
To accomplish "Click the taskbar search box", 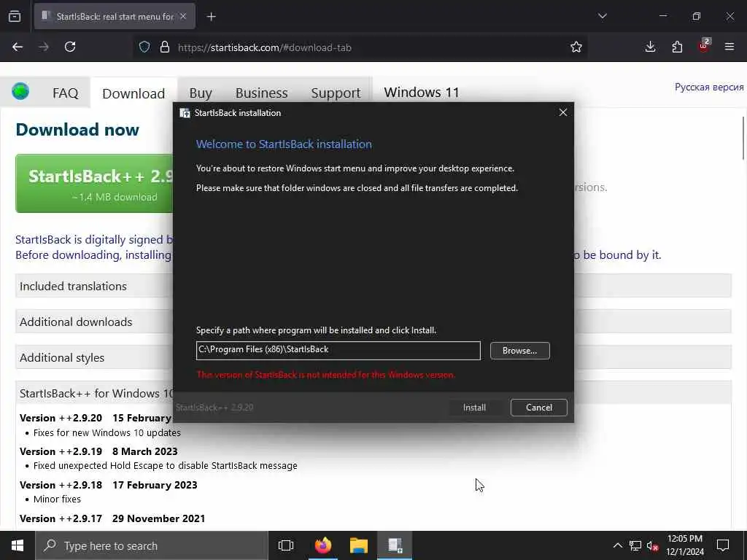I will click(x=152, y=545).
